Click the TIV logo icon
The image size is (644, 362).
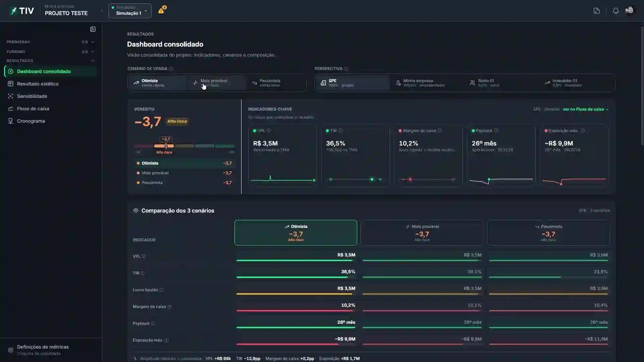[13, 11]
